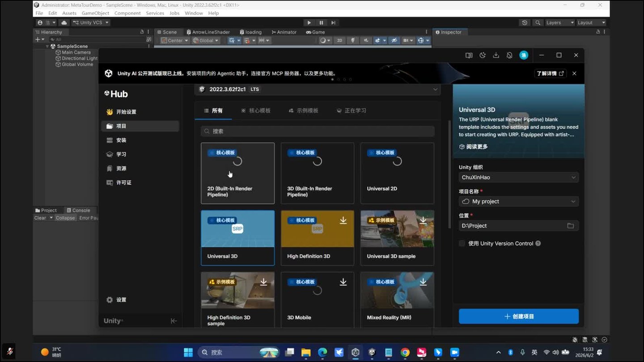Open 学习 in Hub sidebar
The height and width of the screenshot is (362, 644).
click(x=140, y=154)
